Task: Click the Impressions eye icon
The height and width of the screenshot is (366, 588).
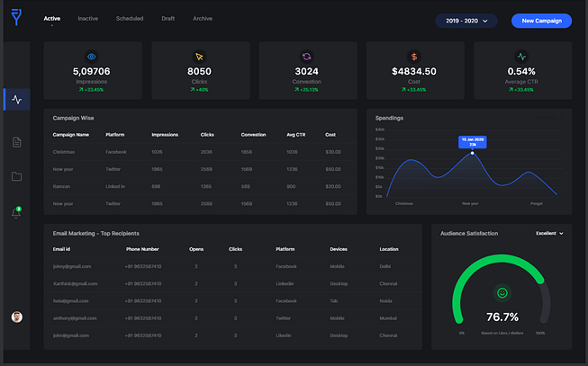Action: [x=92, y=56]
